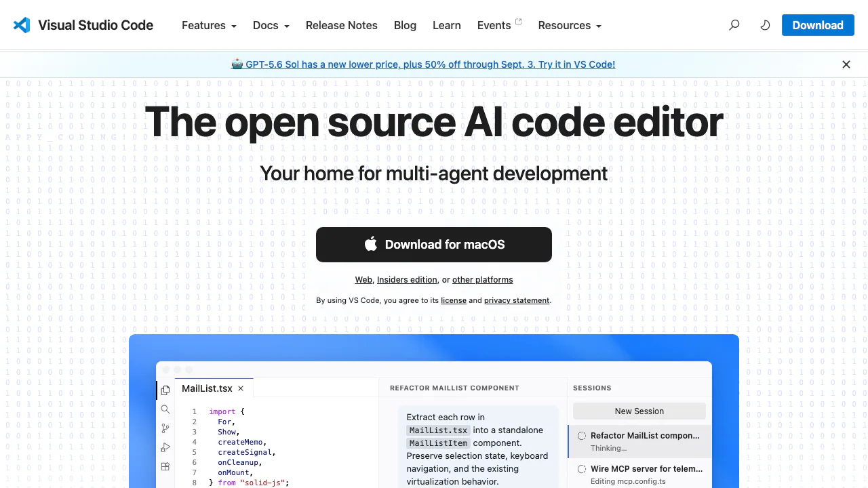Screen dimensions: 868x488
Task: Click the Visual Studio Code logo icon
Action: (x=22, y=25)
